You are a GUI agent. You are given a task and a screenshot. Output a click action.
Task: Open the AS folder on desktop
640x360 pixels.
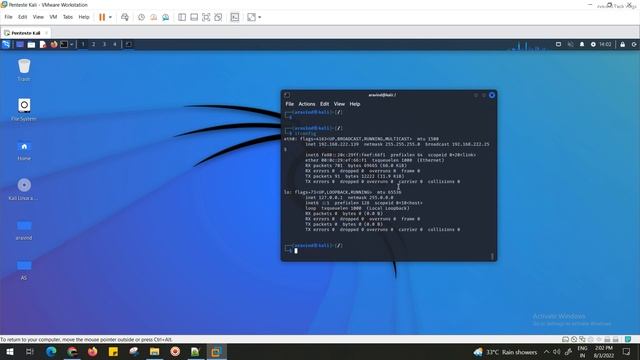click(24, 269)
